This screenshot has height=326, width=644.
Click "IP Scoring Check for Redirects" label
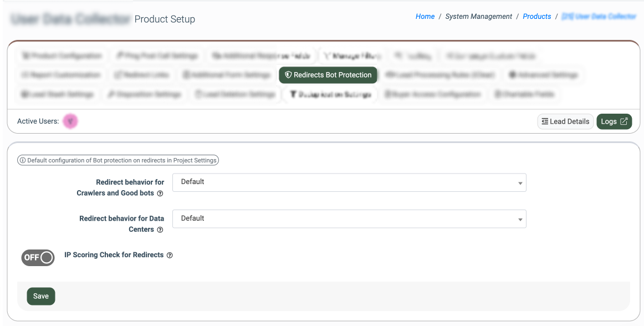(x=114, y=255)
